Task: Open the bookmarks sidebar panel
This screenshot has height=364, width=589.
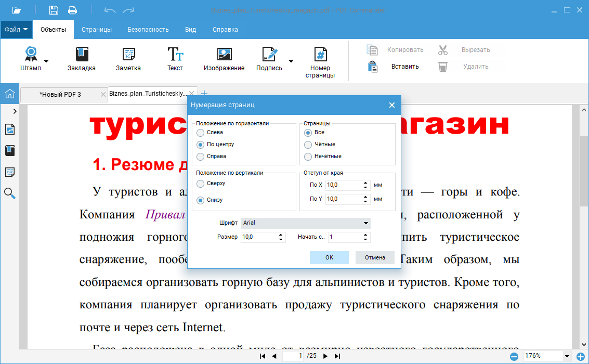Action: point(10,151)
